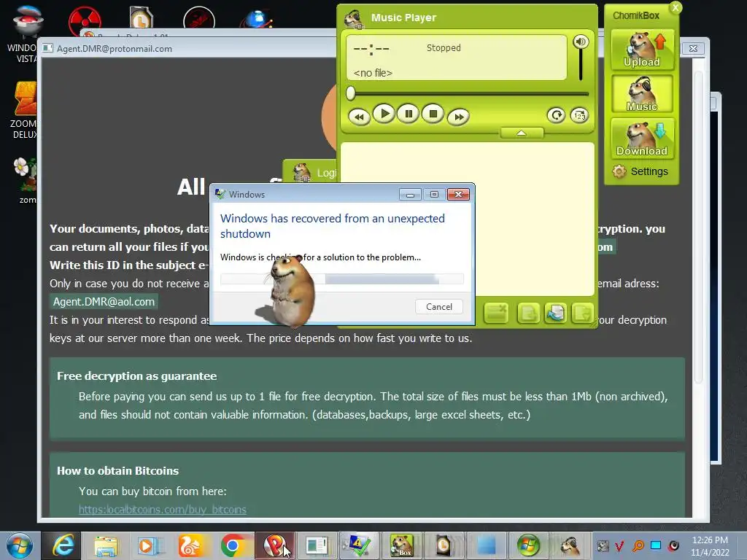
Task: Open UC Browser from the taskbar
Action: pos(190,545)
